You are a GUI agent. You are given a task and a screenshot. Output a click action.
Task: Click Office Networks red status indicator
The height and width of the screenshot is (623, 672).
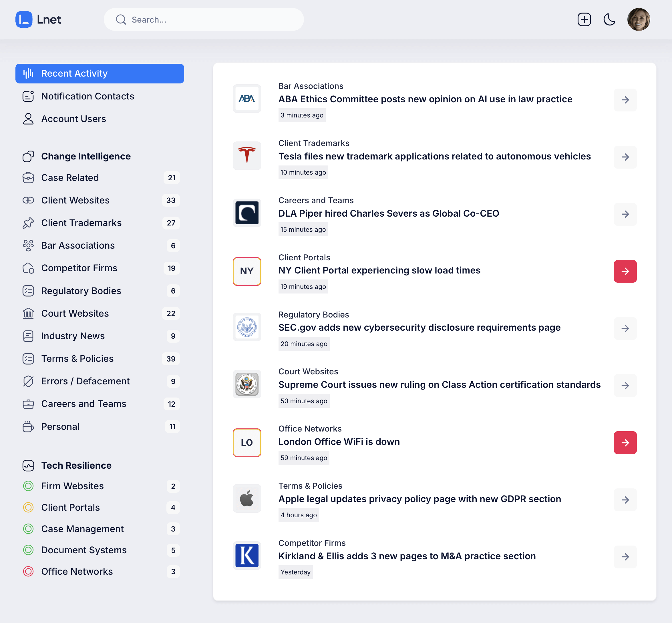tap(28, 572)
